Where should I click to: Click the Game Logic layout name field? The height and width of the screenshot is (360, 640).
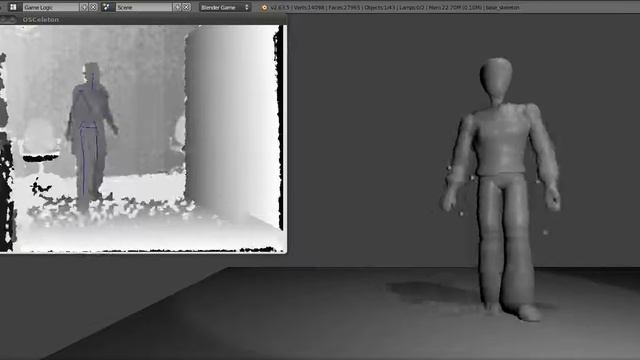coord(51,7)
